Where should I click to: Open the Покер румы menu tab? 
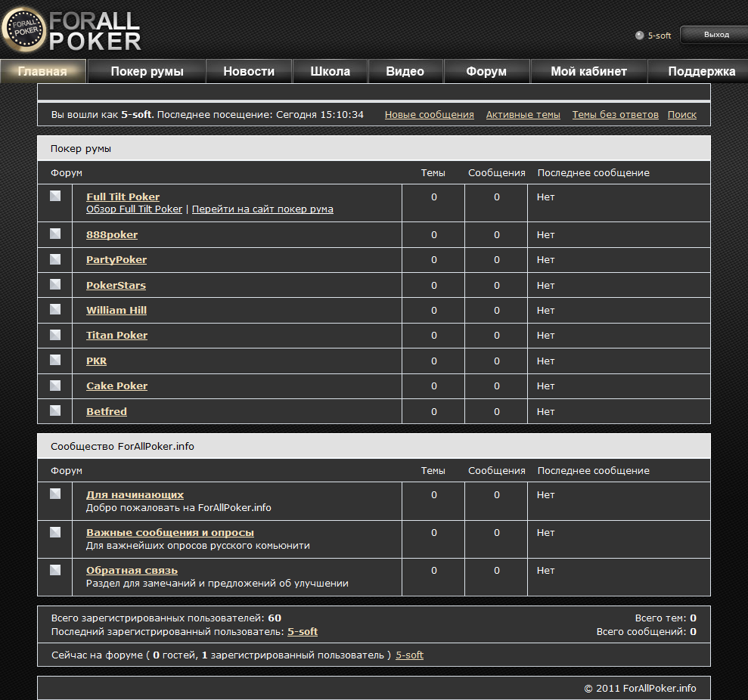click(147, 72)
